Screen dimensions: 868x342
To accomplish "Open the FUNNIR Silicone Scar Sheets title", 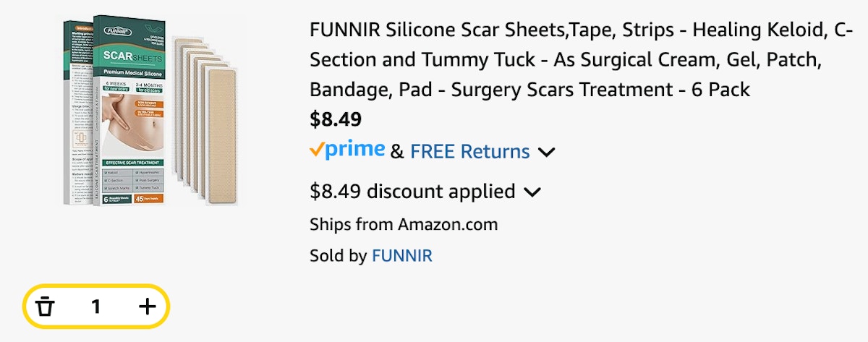I will (x=582, y=61).
